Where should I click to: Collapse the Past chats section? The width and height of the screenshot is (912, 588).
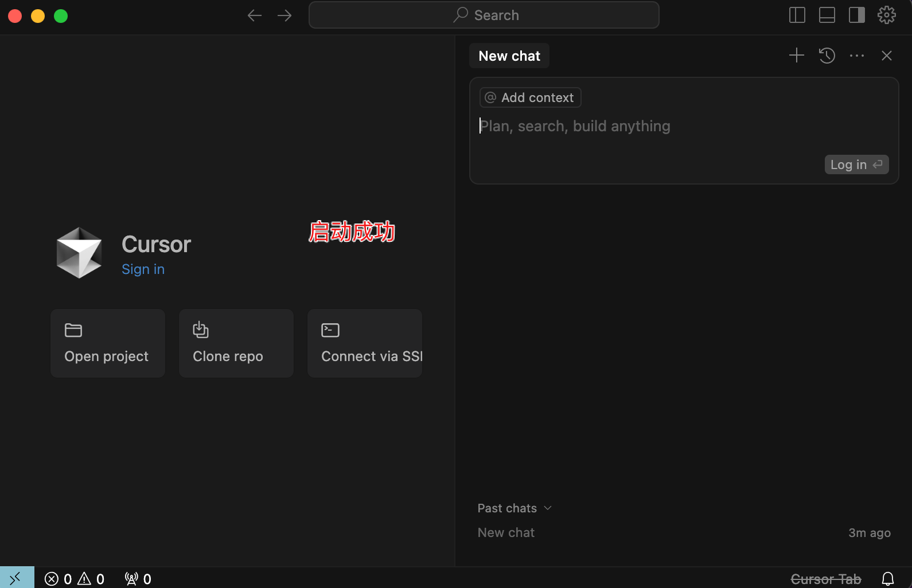click(x=515, y=508)
